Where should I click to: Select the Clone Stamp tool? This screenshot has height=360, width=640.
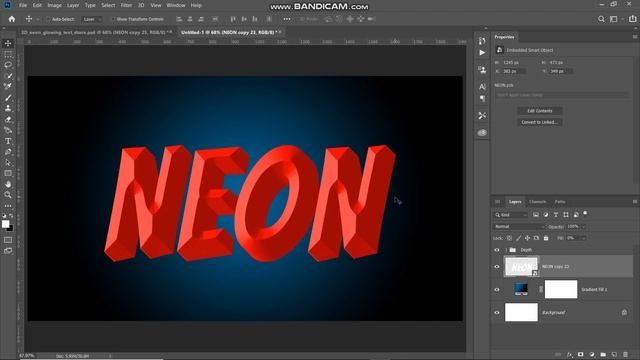pos(8,109)
